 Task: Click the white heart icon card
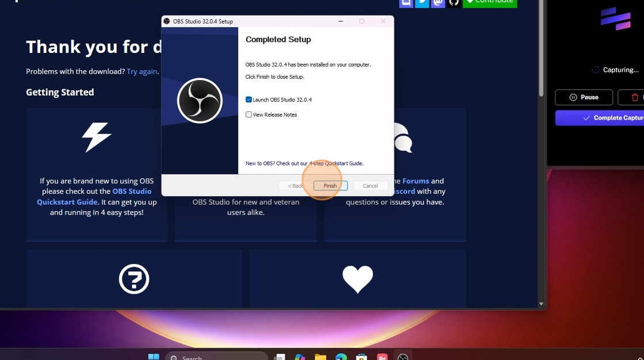(x=358, y=279)
